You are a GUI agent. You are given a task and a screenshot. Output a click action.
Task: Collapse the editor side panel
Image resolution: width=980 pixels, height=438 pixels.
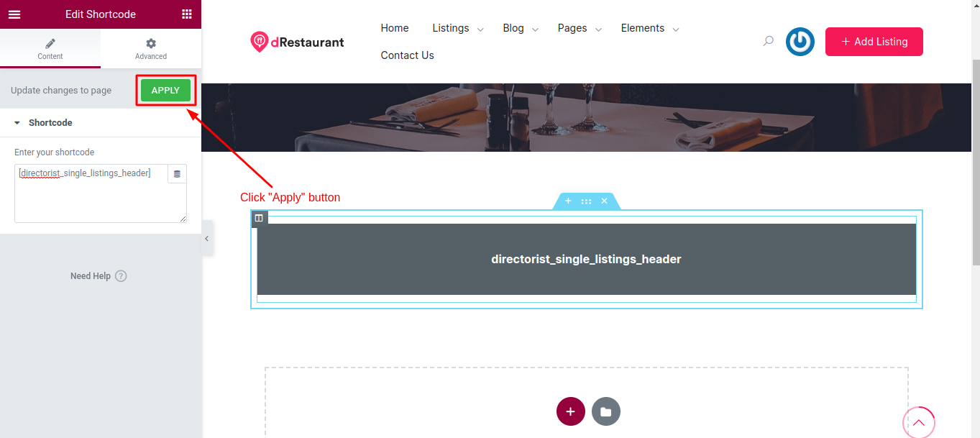(x=206, y=239)
